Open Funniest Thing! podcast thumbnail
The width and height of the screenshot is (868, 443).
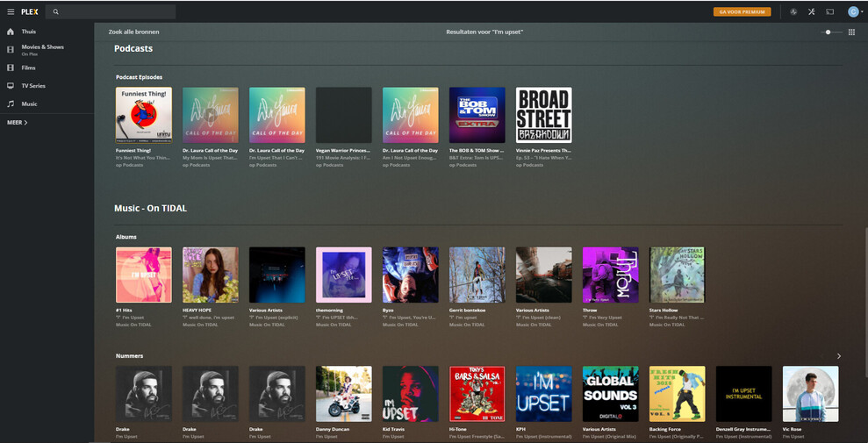click(144, 115)
